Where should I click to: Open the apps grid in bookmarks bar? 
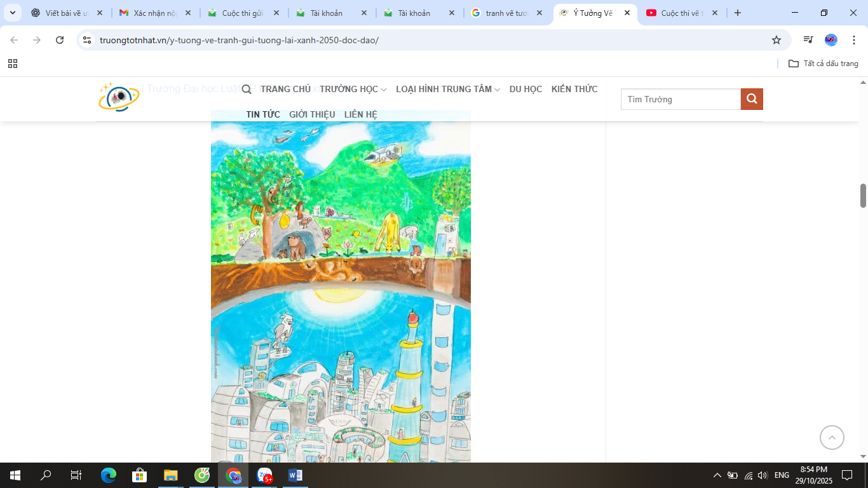[13, 64]
